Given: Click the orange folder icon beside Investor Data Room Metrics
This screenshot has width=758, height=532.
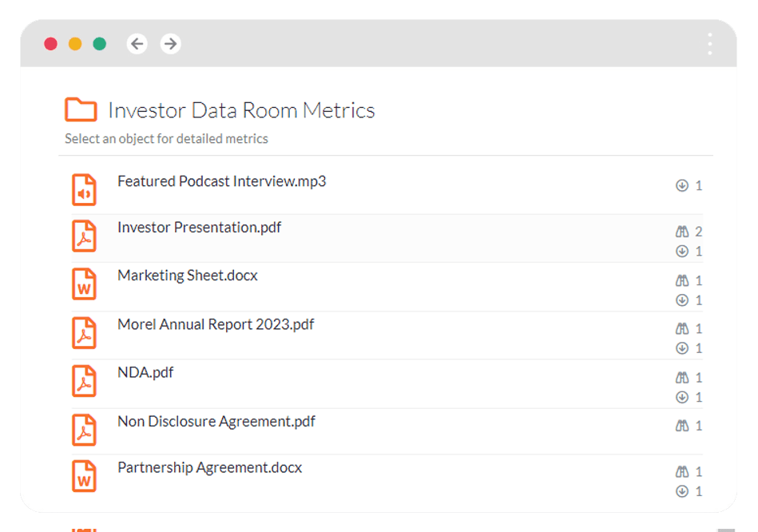Looking at the screenshot, I should 81,109.
